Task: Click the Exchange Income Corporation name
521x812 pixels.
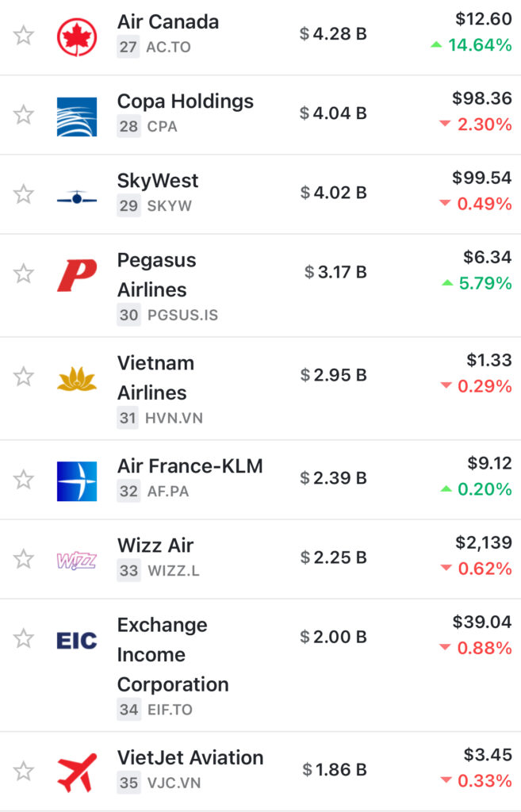Action: pyautogui.click(x=173, y=654)
